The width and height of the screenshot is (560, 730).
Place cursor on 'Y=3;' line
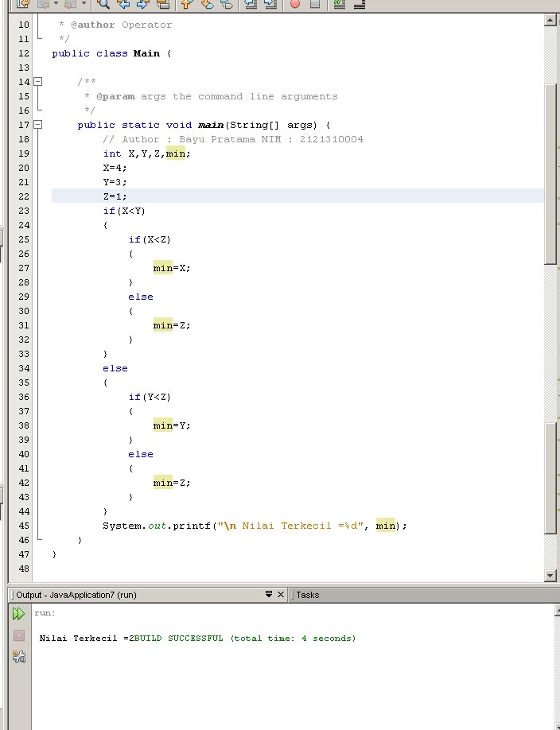pyautogui.click(x=115, y=182)
